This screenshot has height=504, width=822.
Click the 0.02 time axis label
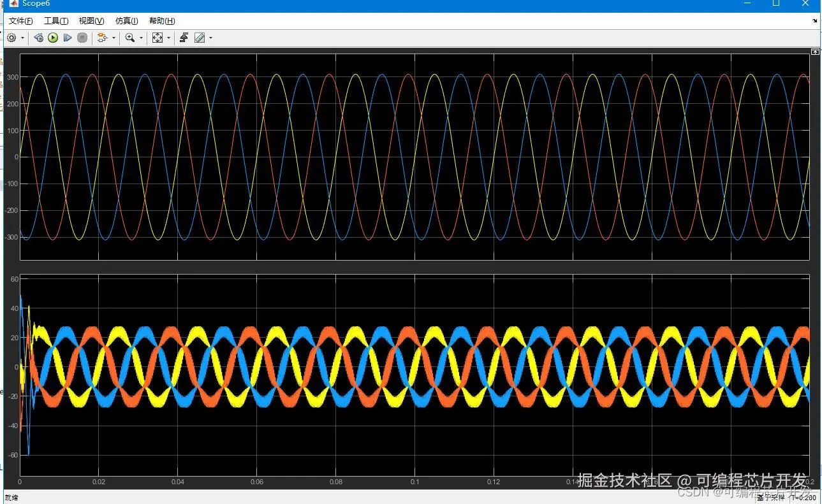pos(99,482)
